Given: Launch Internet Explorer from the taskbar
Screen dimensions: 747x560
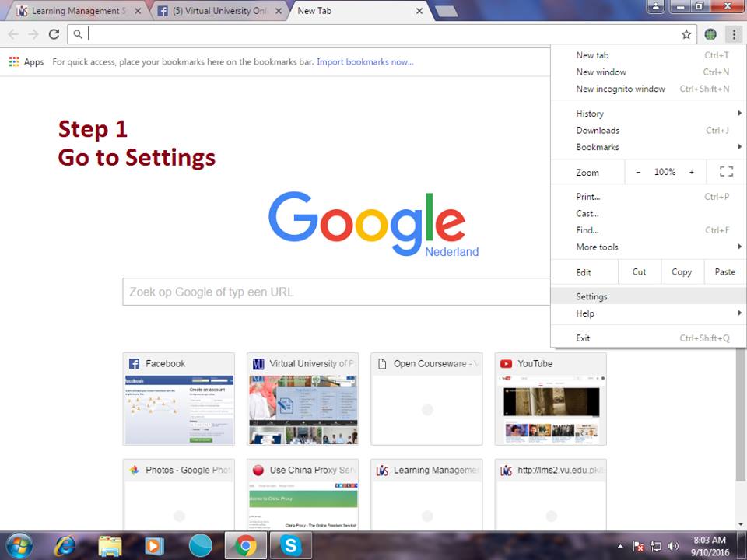Looking at the screenshot, I should pyautogui.click(x=65, y=546).
